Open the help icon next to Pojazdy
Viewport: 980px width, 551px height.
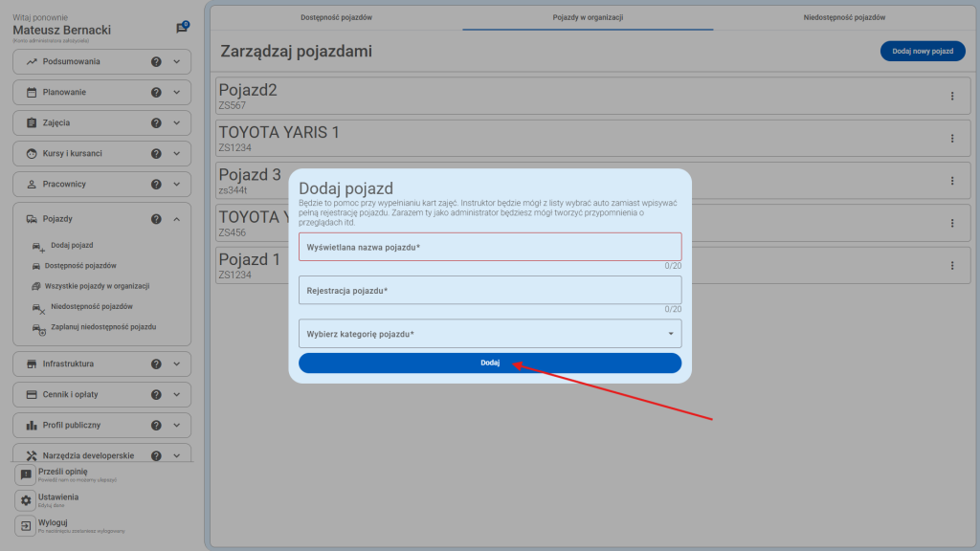click(156, 218)
